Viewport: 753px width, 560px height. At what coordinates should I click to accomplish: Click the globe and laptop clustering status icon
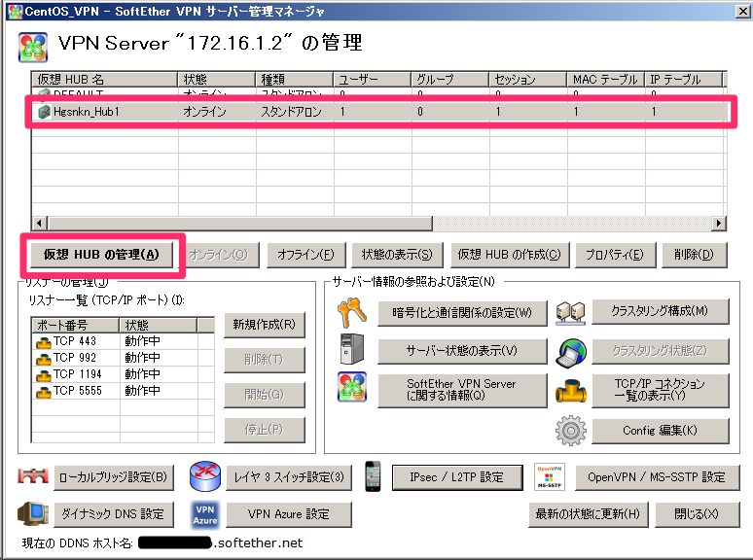pos(570,352)
